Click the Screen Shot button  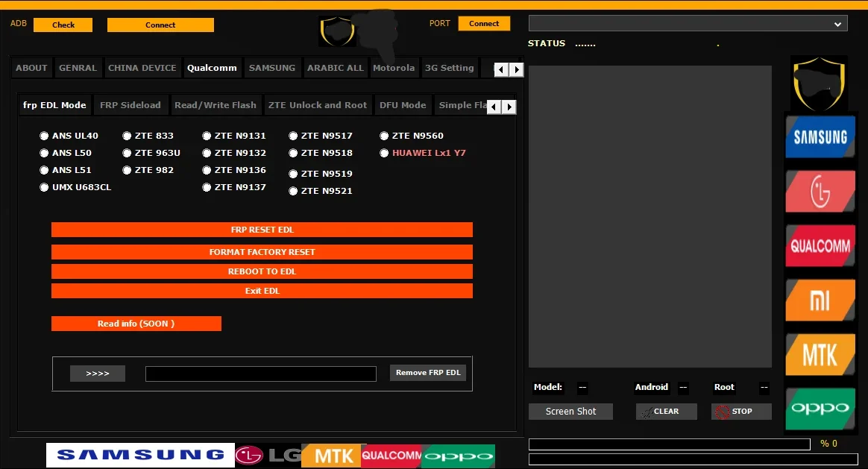[570, 412]
